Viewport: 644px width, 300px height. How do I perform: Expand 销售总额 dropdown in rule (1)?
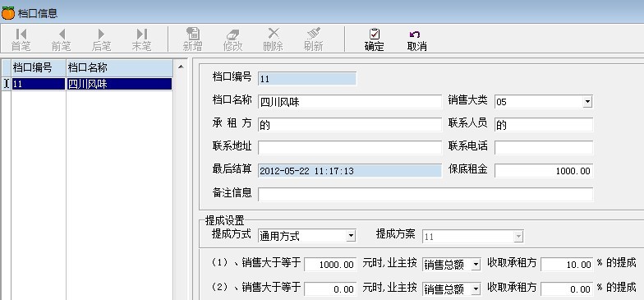476,265
